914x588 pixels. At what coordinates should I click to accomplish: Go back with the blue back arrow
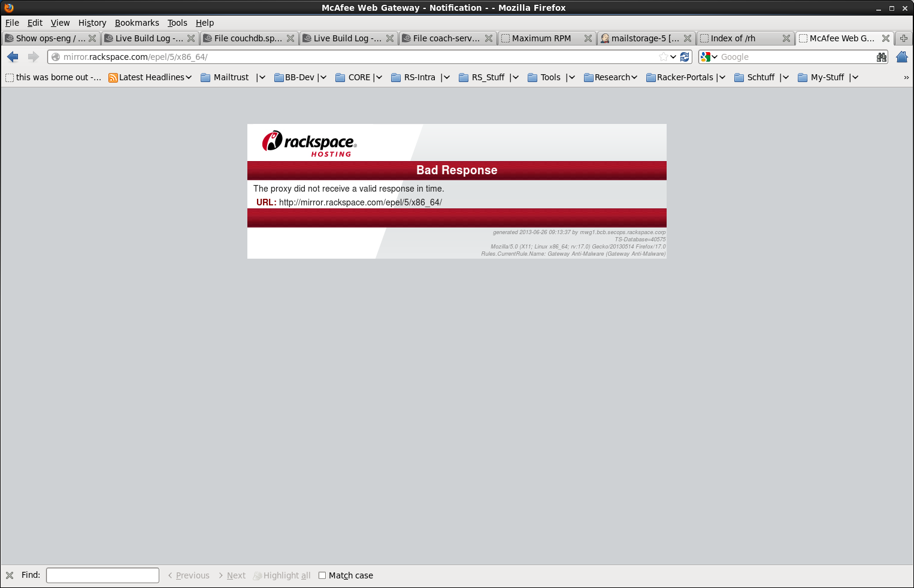13,57
